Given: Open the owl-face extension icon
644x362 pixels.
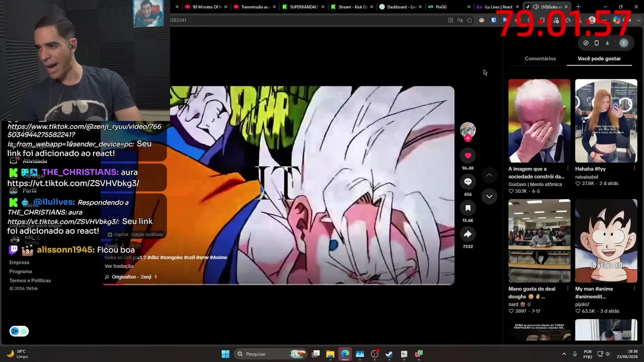Looking at the screenshot, I should click(481, 20).
